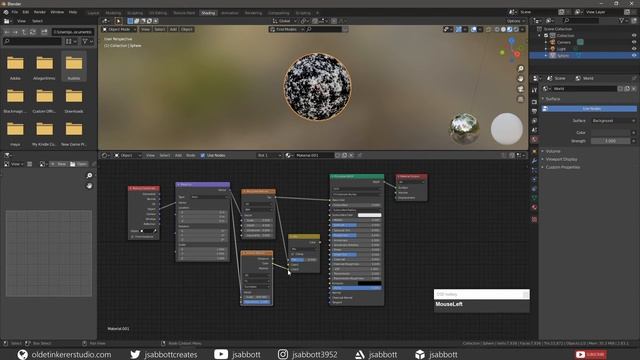Switch viewport to rendered shading
The width and height of the screenshot is (640, 360).
(x=516, y=29)
